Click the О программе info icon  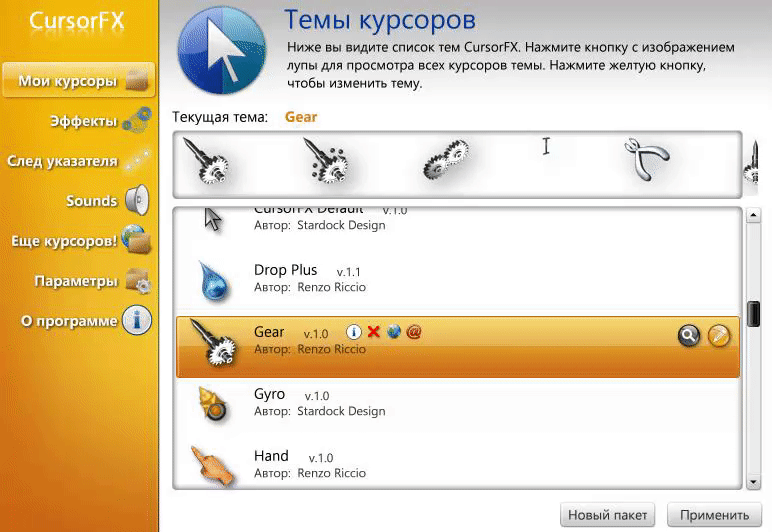coord(137,320)
